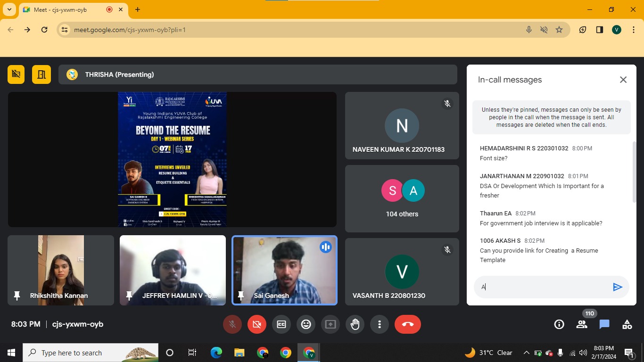Click the address bar URL meet.google.com
The width and height of the screenshot is (644, 362).
pyautogui.click(x=130, y=30)
